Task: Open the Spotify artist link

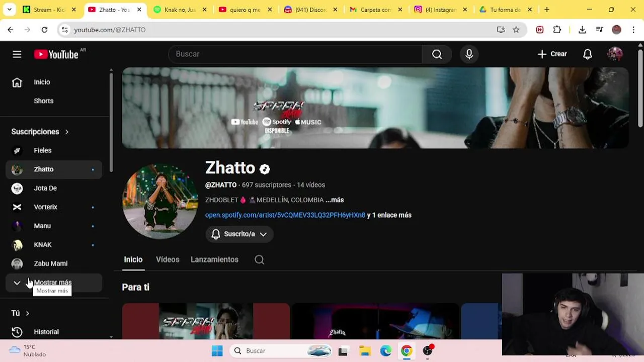Action: coord(285,215)
